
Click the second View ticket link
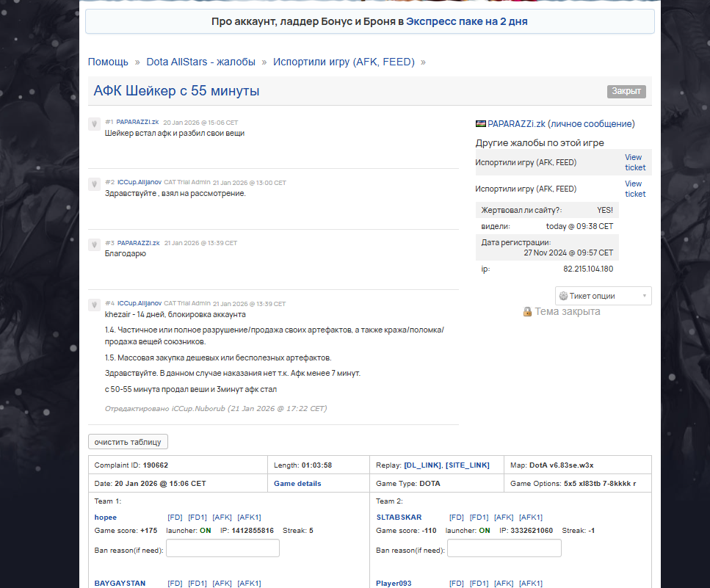pos(635,189)
